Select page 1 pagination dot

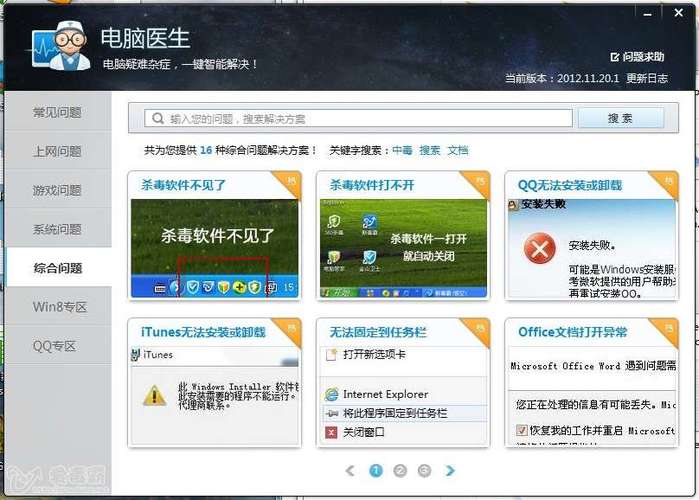pyautogui.click(x=376, y=470)
